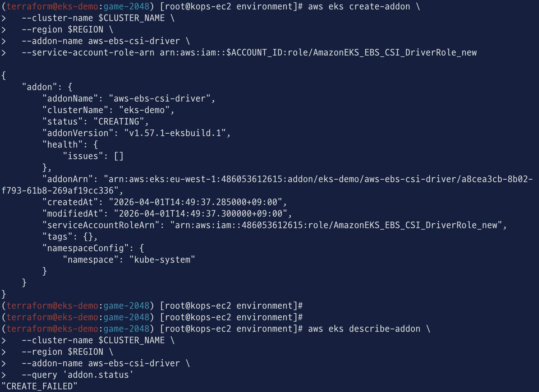The width and height of the screenshot is (539, 392).
Task: Click the "kube-system" namespace value
Action: 162,260
